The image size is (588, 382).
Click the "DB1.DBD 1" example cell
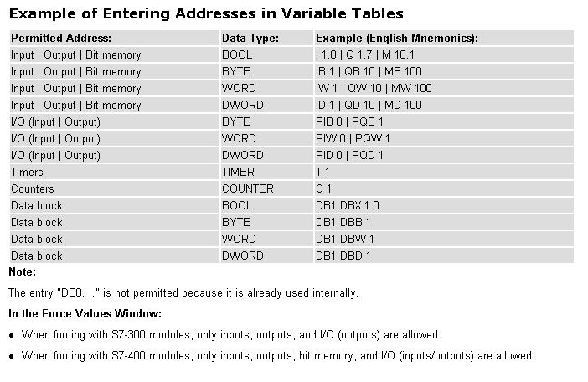343,256
